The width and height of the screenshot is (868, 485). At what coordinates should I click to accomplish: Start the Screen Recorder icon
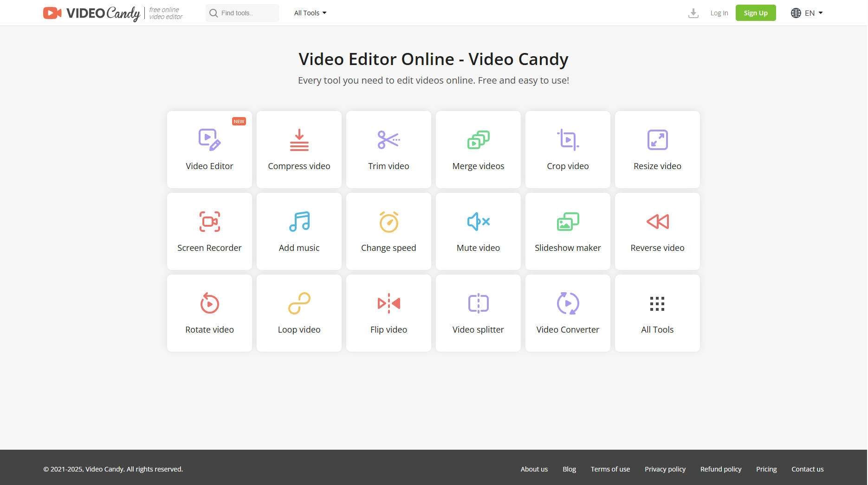point(209,222)
